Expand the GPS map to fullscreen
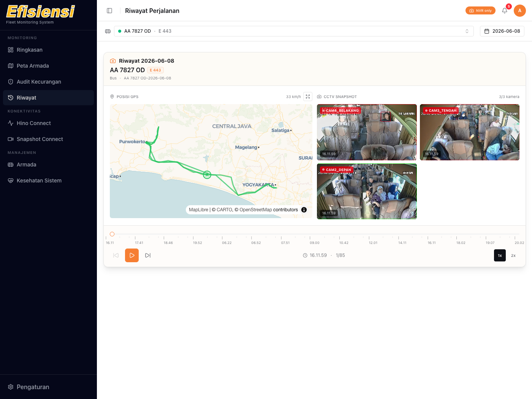Image resolution: width=532 pixels, height=399 pixels. [308, 97]
